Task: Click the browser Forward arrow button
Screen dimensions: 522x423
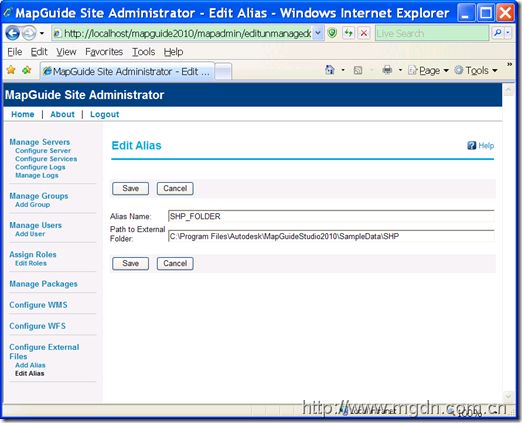Action: (x=29, y=33)
